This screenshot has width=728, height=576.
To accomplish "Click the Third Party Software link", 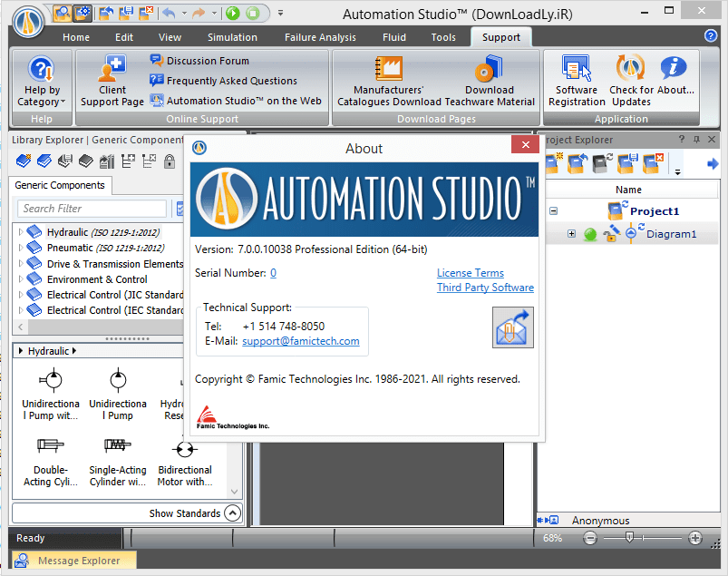I will (x=485, y=288).
